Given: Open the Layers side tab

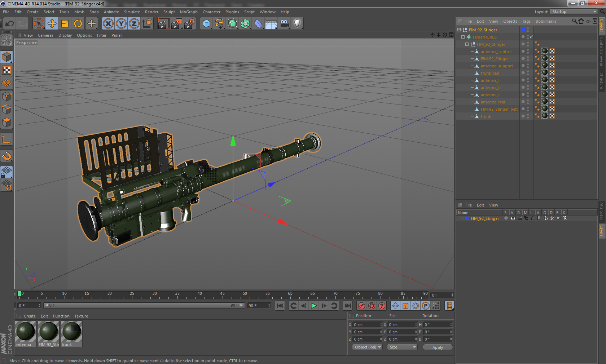Looking at the screenshot, I should tap(601, 231).
